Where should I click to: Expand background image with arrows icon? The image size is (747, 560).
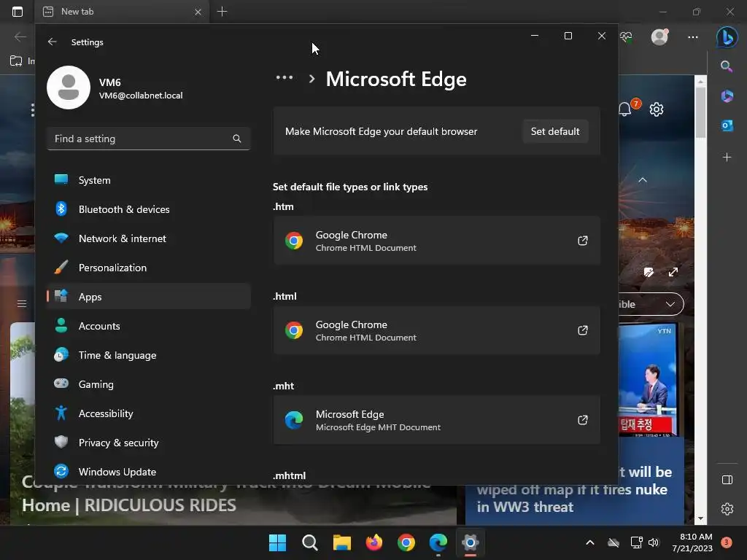point(673,272)
